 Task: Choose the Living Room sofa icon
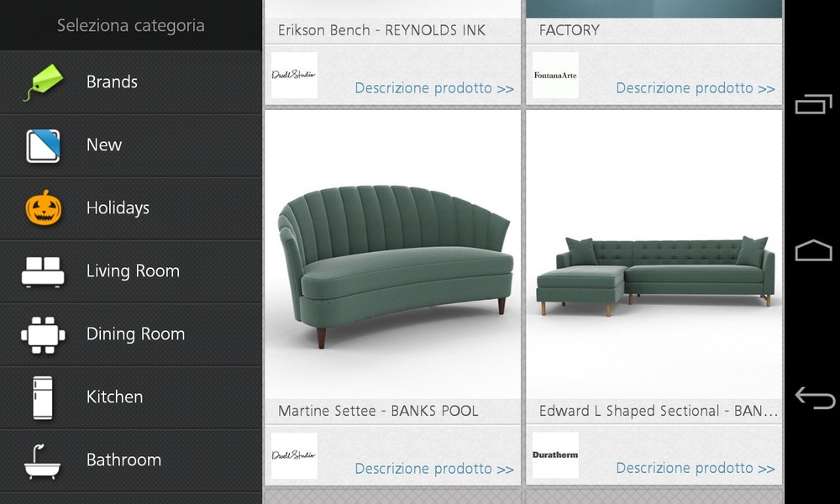[x=43, y=271]
